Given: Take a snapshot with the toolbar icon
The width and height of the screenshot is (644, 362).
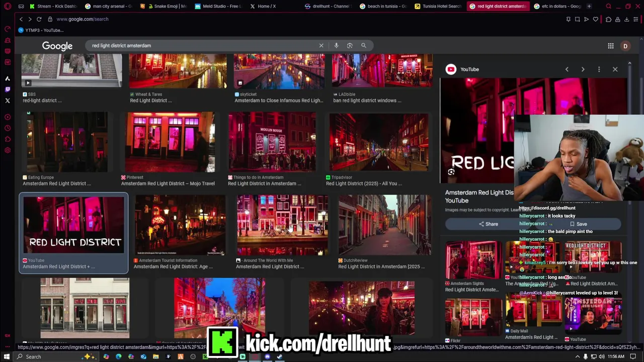Looking at the screenshot, I should point(578,19).
